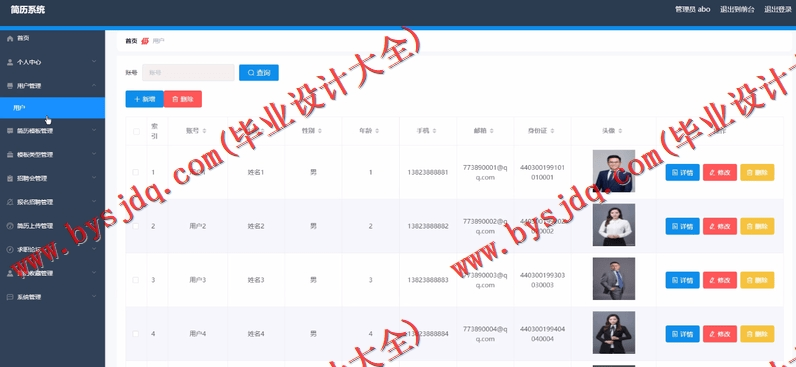Click the 管理员 abo account label
This screenshot has width=796, height=367.
click(692, 10)
